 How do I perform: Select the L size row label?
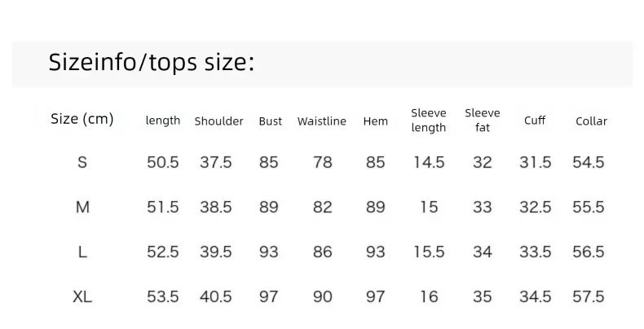[x=82, y=252]
